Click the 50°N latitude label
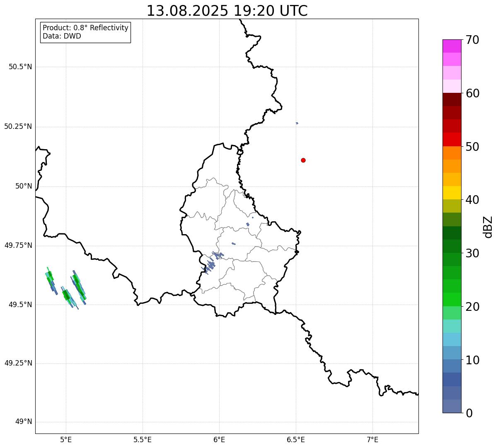The width and height of the screenshot is (498, 448). click(x=24, y=186)
